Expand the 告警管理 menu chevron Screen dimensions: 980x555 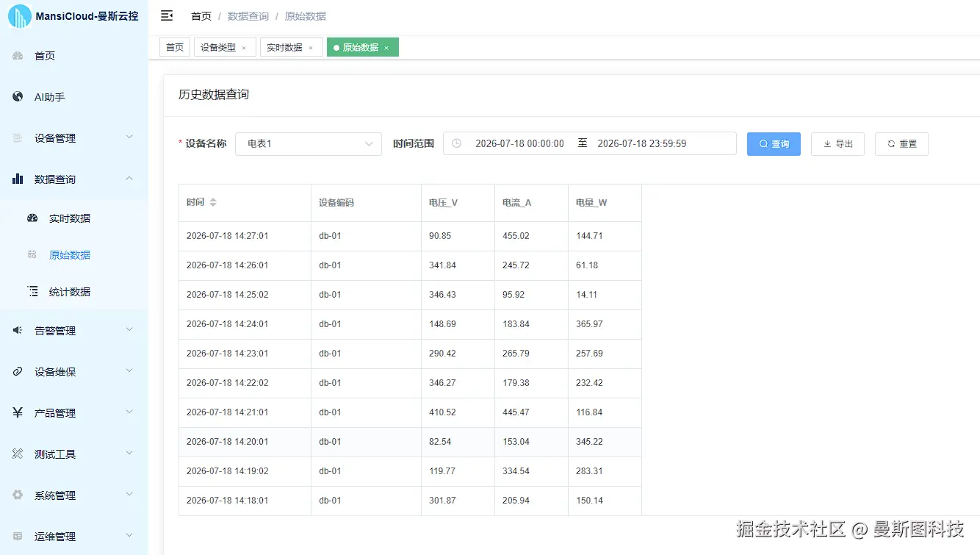(130, 330)
